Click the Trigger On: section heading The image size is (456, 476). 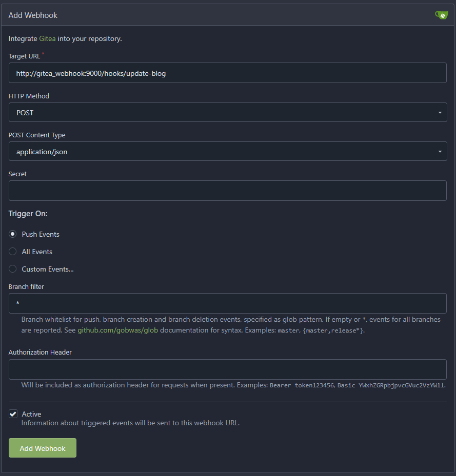pos(28,214)
